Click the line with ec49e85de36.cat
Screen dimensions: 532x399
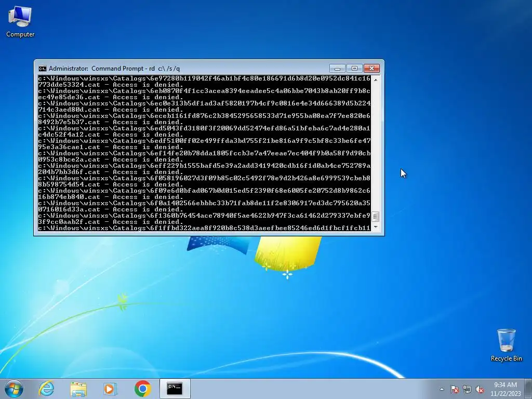click(x=111, y=97)
